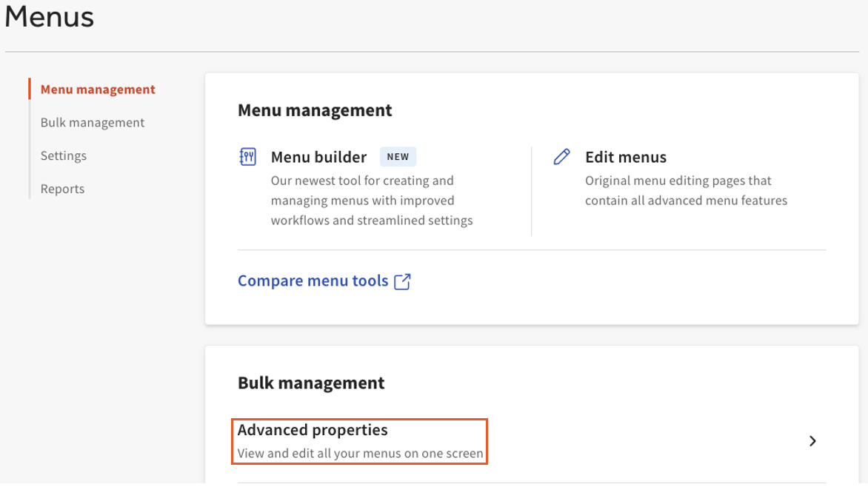Image resolution: width=868 pixels, height=487 pixels.
Task: Open the Menu builder tool title
Action: click(x=318, y=157)
